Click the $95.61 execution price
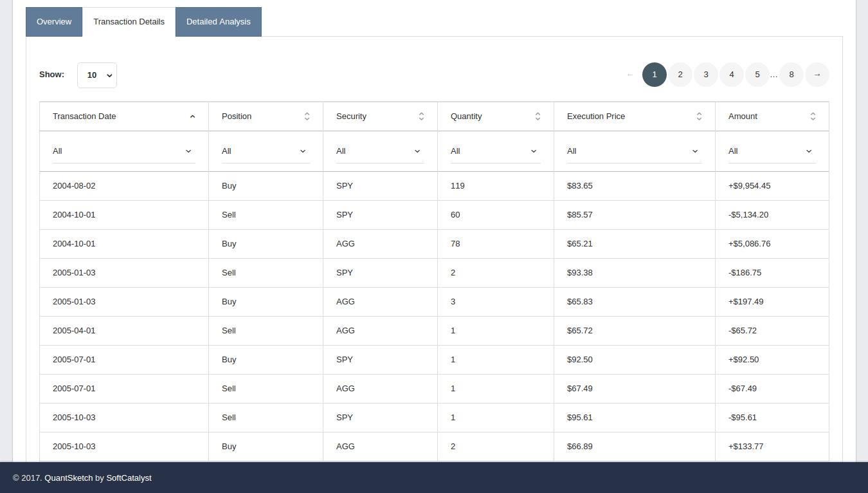This screenshot has height=493, width=868. [x=580, y=418]
